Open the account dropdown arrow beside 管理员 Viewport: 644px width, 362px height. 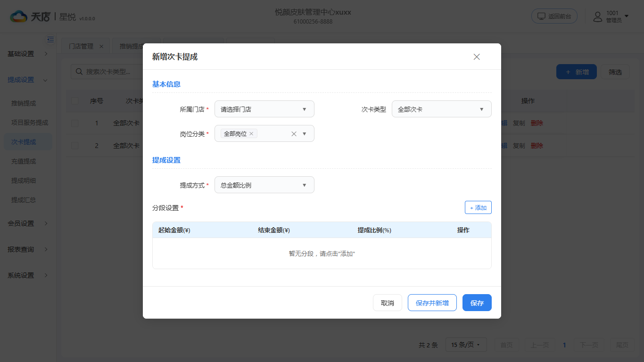coord(627,16)
